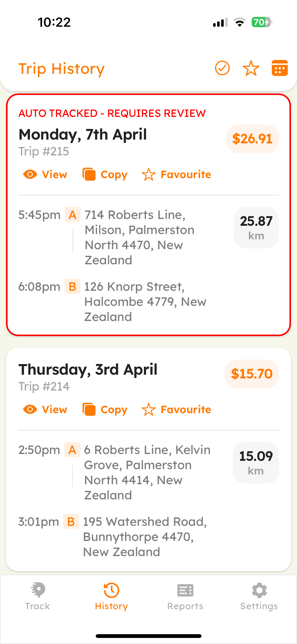The width and height of the screenshot is (297, 644).
Task: Open Settings gear icon in bottom bar
Action: point(259,590)
